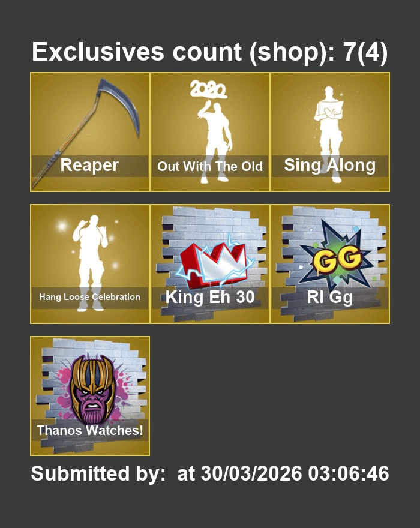
Task: Select the Rl Gg spray tile
Action: (x=330, y=264)
